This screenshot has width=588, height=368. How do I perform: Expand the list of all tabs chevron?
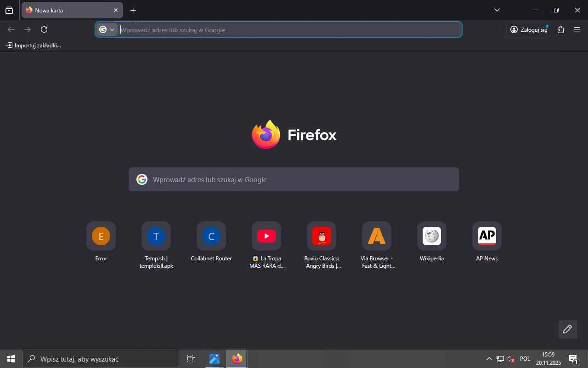(x=497, y=10)
